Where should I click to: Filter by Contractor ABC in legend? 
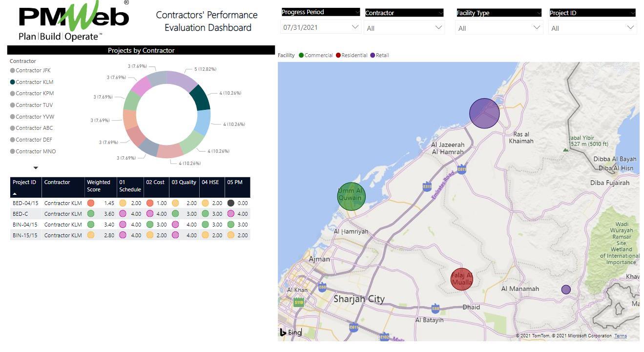pos(31,128)
